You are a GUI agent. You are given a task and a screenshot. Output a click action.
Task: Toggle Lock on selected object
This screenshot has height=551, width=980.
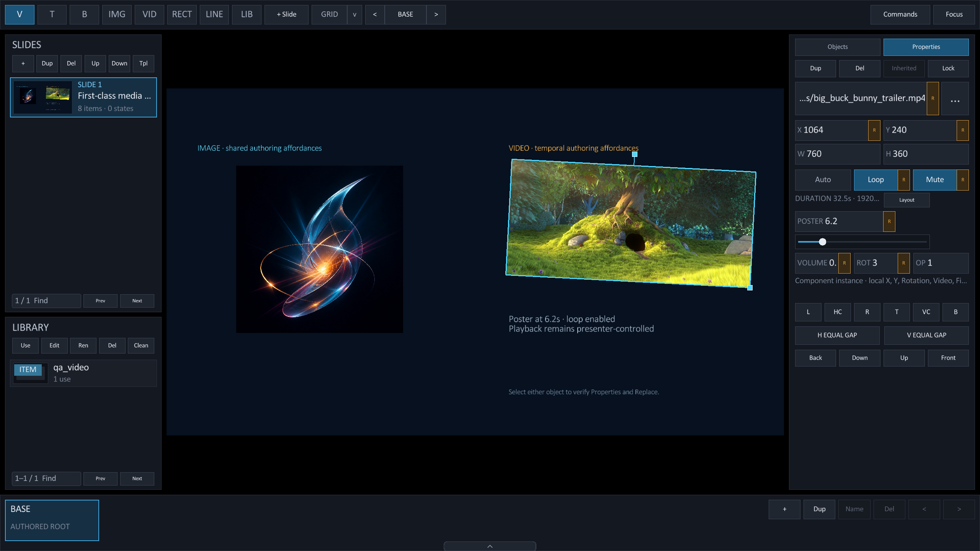point(948,68)
